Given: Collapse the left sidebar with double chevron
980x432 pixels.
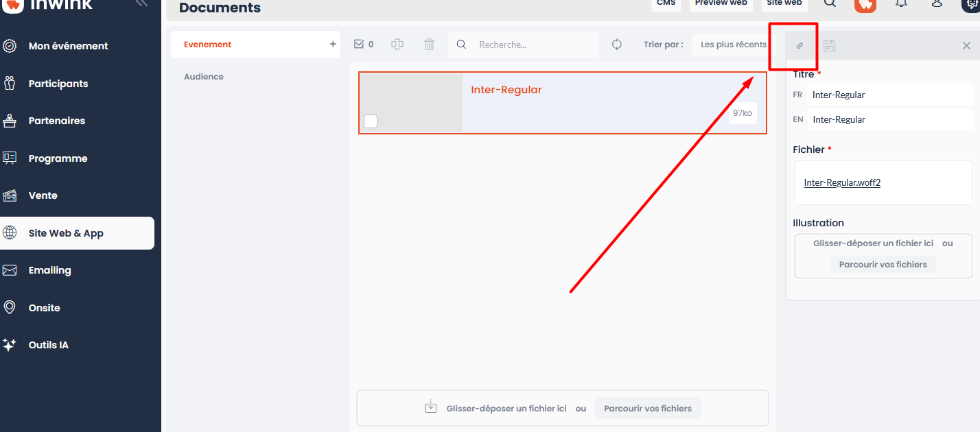Looking at the screenshot, I should 141,3.
